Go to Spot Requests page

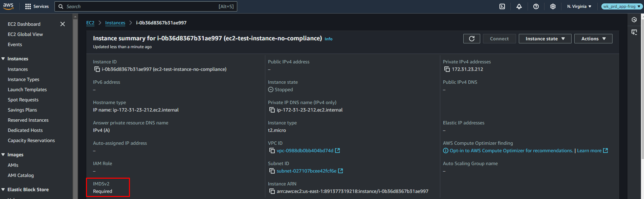(x=23, y=100)
